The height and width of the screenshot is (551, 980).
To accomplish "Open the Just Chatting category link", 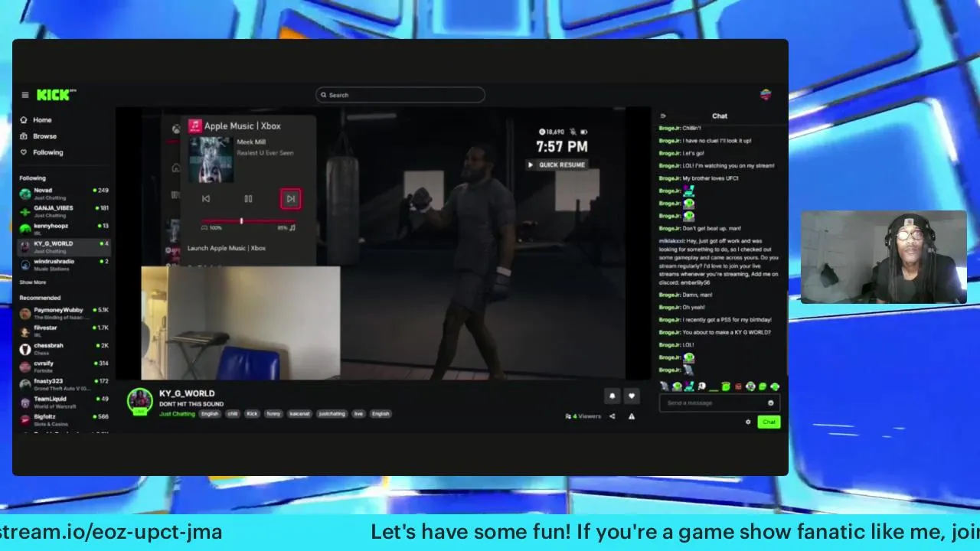I will coord(177,414).
